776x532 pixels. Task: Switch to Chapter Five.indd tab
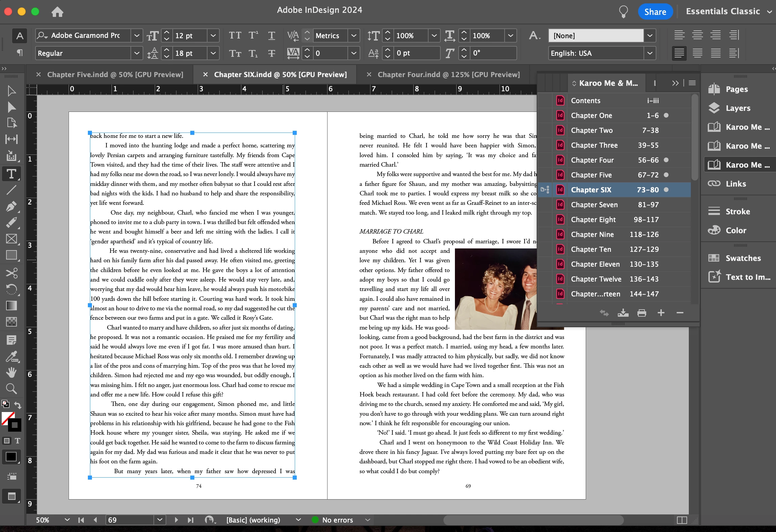click(x=115, y=74)
